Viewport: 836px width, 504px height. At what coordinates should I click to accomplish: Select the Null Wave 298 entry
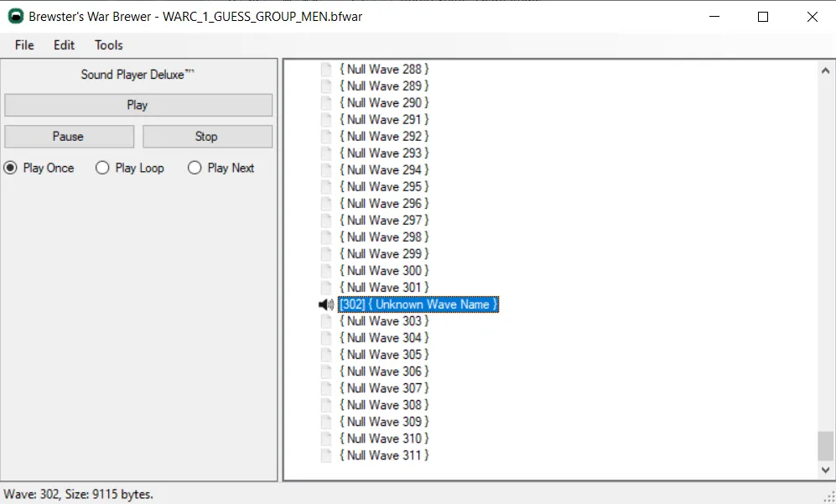tap(384, 237)
